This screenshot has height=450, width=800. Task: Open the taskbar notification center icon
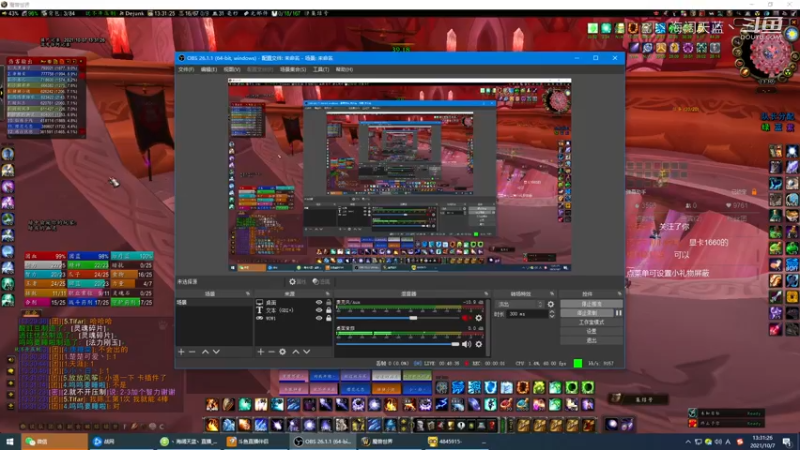pos(787,441)
